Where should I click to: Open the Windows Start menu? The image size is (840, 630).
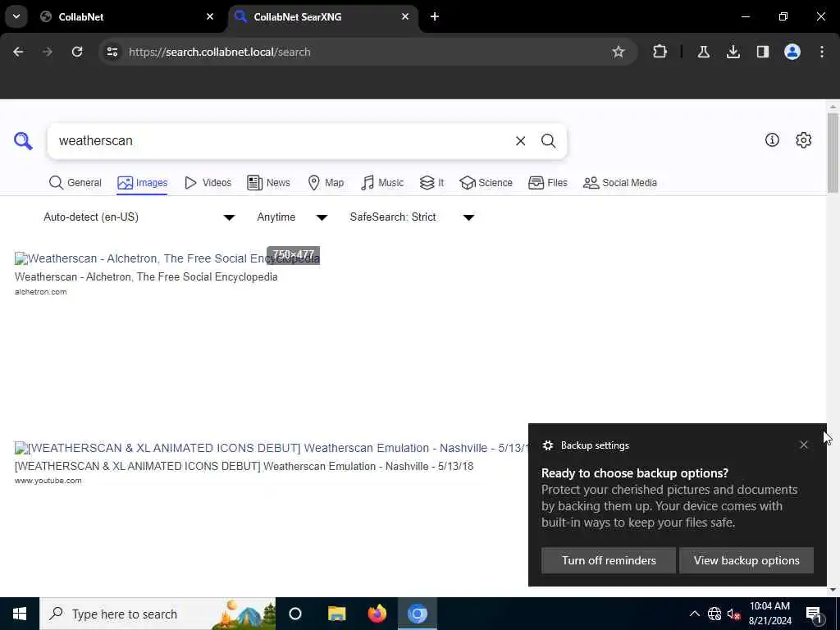click(20, 614)
